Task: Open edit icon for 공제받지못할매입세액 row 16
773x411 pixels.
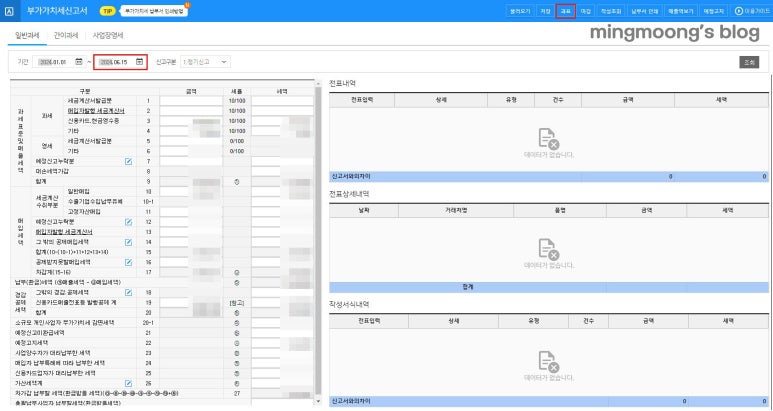Action: point(128,262)
